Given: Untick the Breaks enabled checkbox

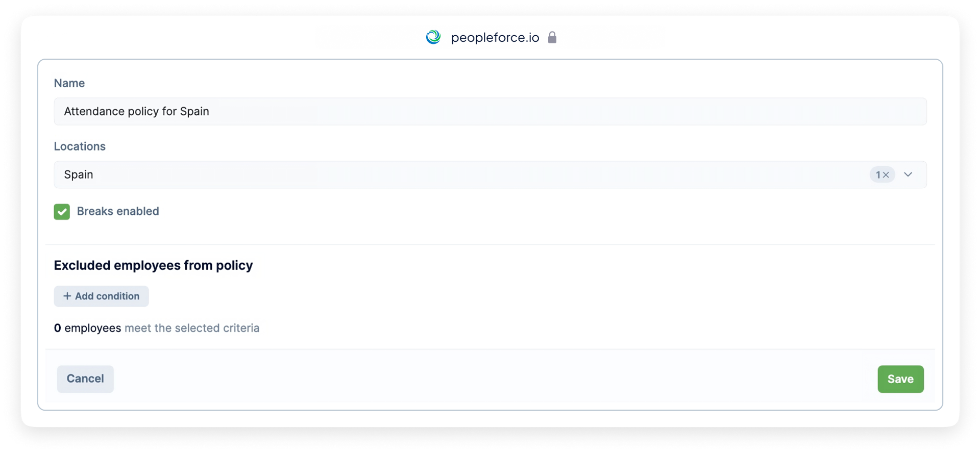Looking at the screenshot, I should pyautogui.click(x=62, y=212).
